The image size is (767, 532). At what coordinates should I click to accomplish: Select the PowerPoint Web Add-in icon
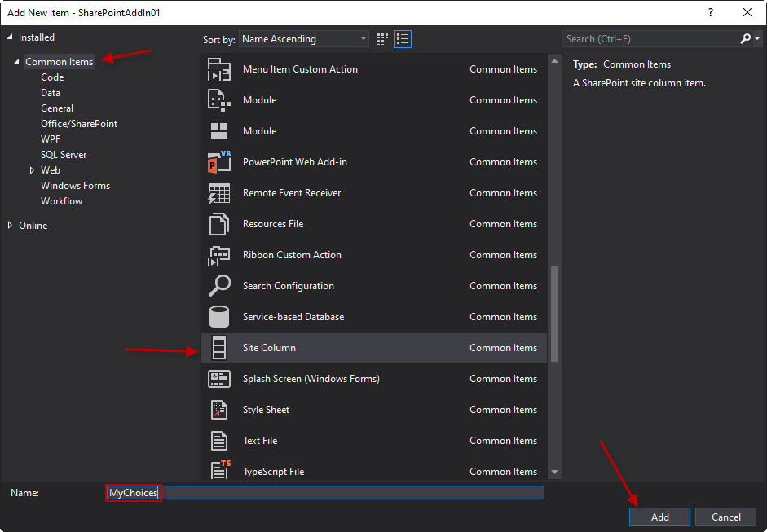219,162
